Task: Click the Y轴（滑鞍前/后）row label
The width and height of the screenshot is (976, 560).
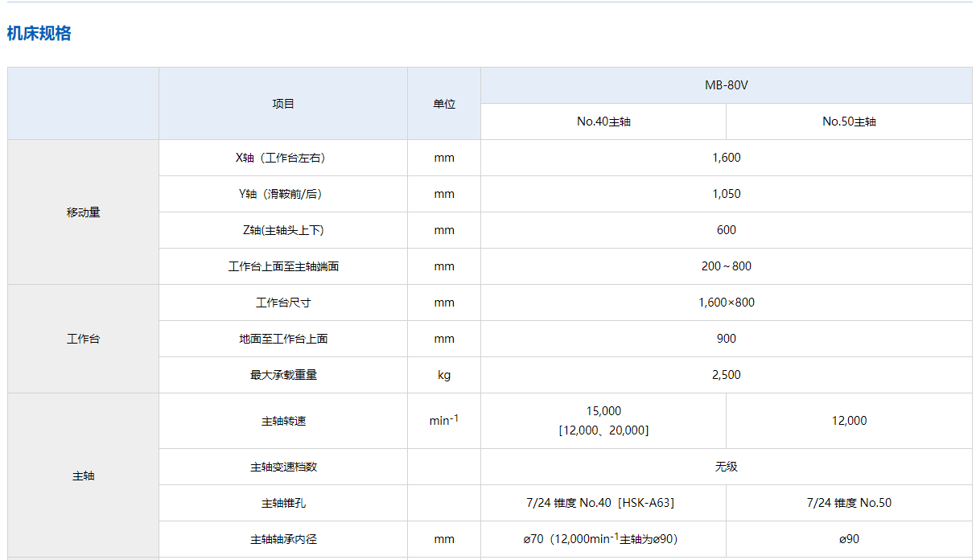Action: pos(283,194)
